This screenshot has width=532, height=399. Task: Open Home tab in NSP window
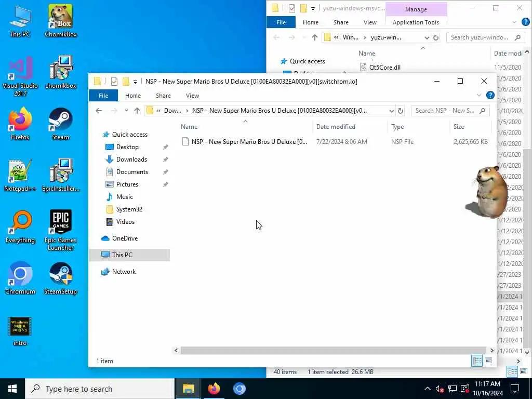coord(133,96)
